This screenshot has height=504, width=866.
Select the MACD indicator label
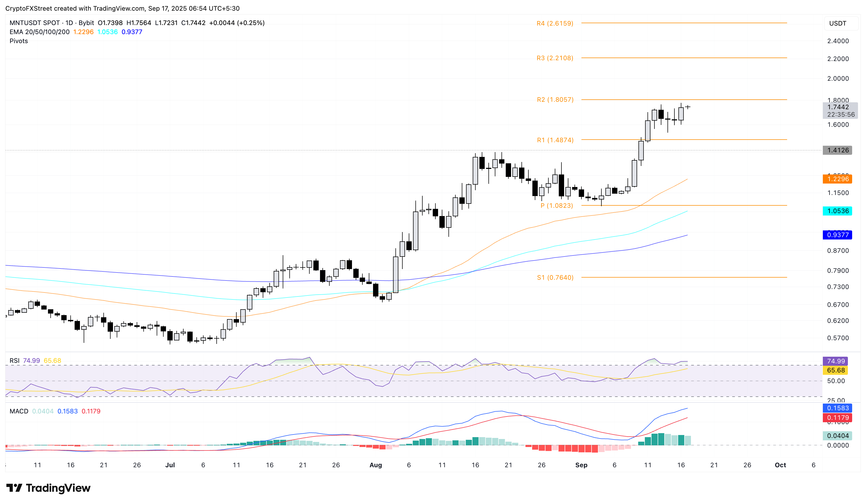click(x=19, y=411)
